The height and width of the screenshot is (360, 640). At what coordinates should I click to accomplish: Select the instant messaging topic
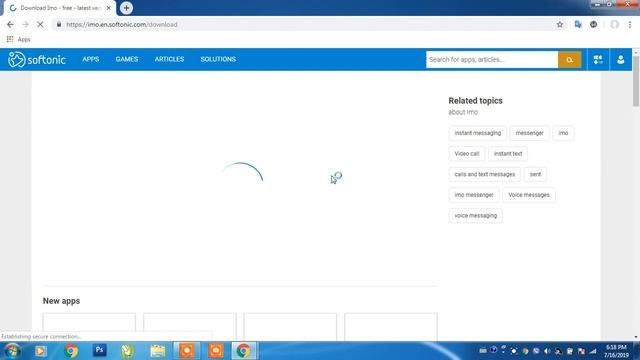[478, 133]
